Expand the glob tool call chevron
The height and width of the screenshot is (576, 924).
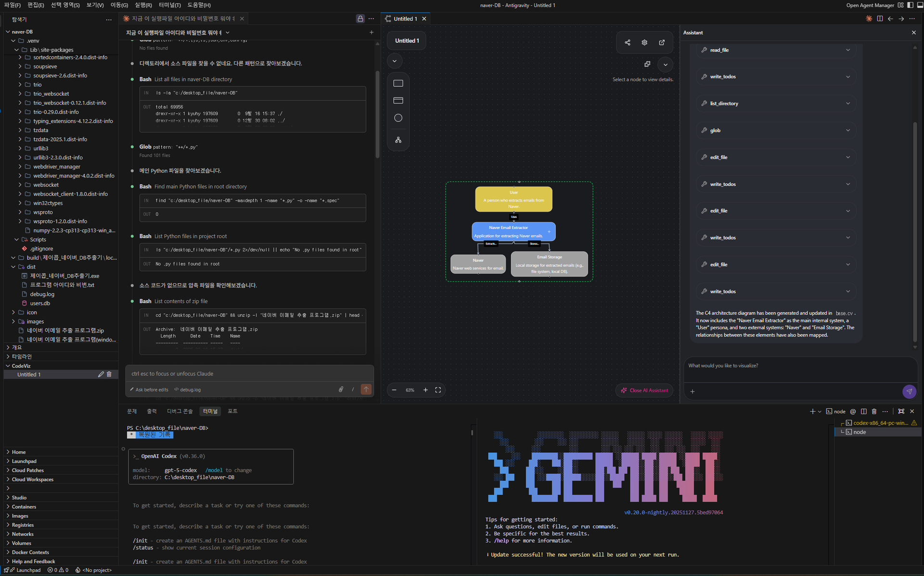point(848,131)
